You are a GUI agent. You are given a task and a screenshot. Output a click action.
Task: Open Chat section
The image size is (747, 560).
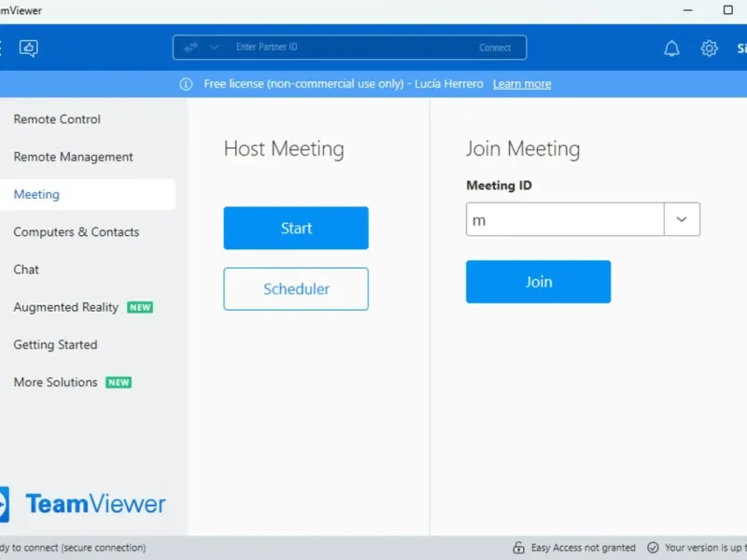click(x=26, y=270)
